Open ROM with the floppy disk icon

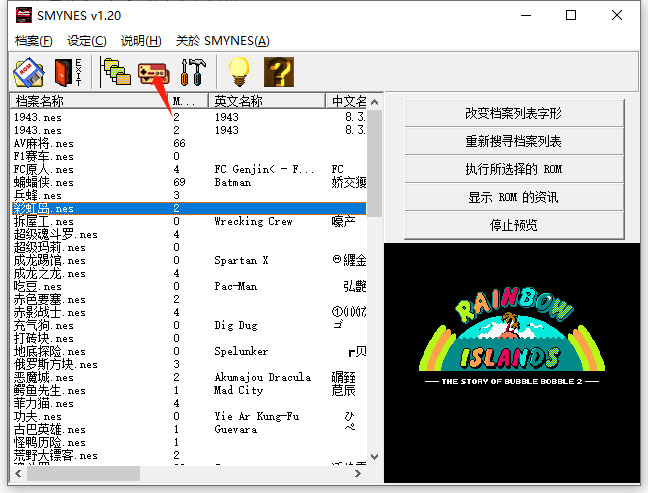tap(29, 72)
